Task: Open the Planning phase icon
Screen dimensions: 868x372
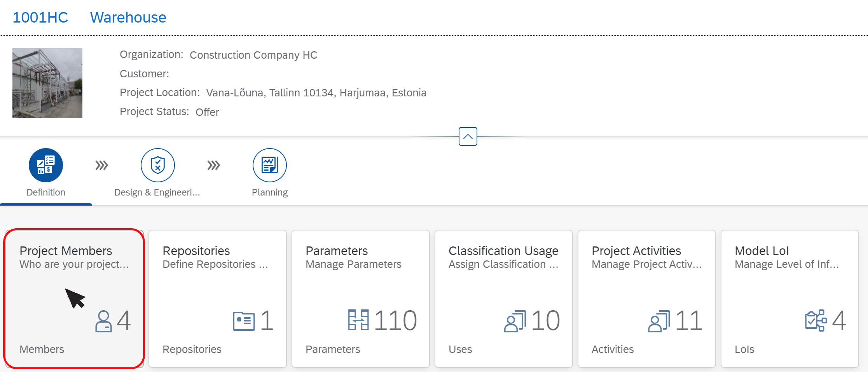Action: pyautogui.click(x=270, y=165)
